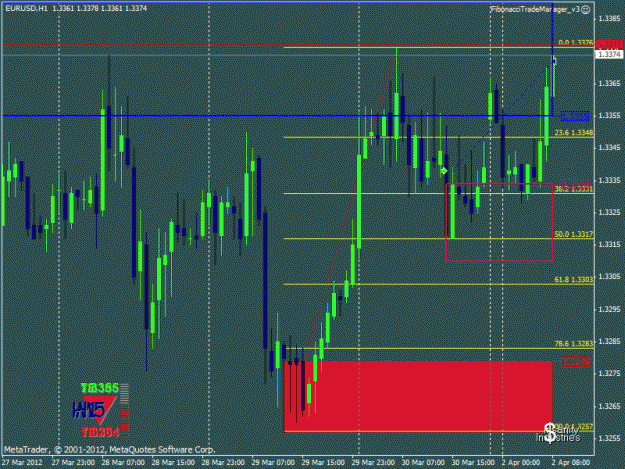Click the 27 Mar 23:00 time label
This screenshot has height=469, width=625.
tap(73, 463)
